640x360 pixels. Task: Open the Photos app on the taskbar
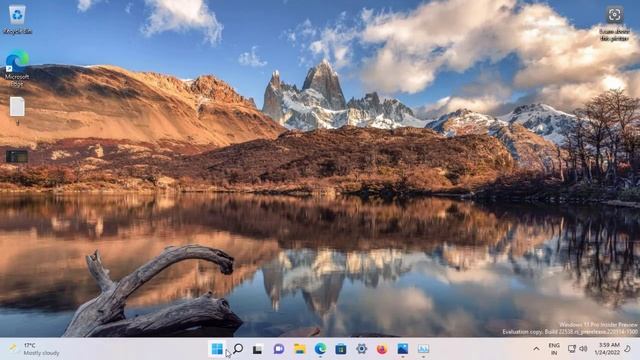click(x=402, y=349)
